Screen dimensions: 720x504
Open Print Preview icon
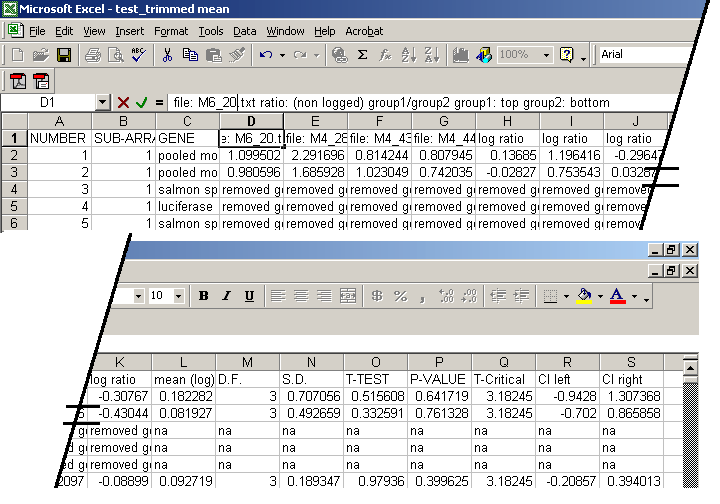(x=116, y=55)
